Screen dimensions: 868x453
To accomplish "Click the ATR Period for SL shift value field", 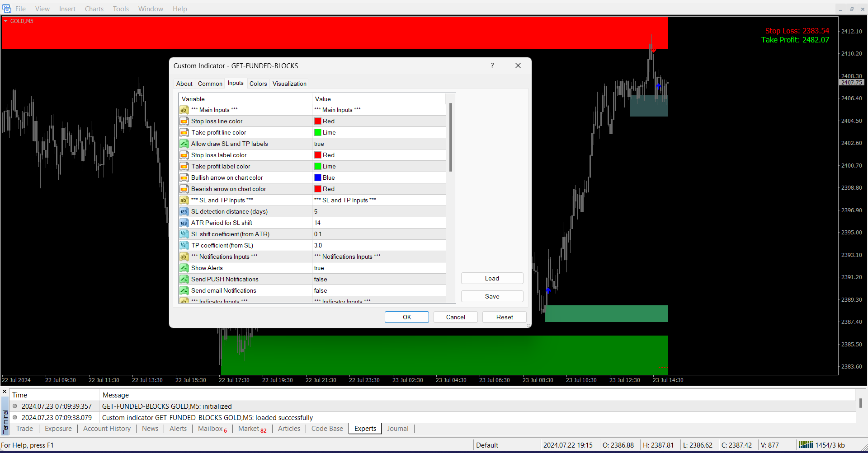I will (379, 223).
